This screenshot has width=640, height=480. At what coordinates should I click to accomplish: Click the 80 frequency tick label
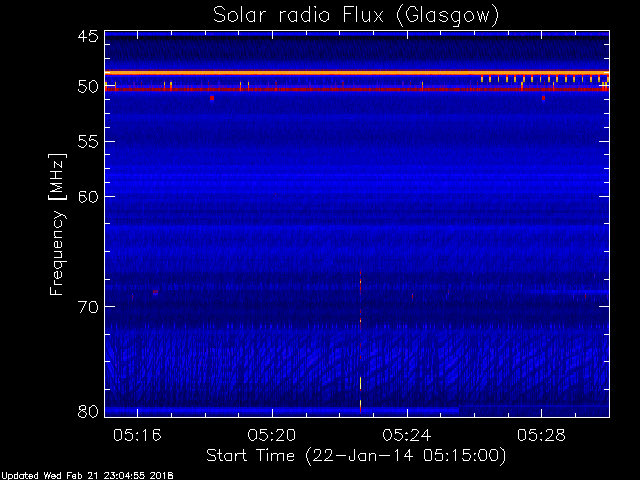[x=88, y=411]
